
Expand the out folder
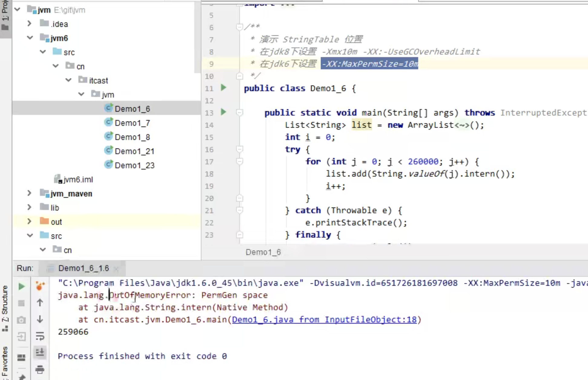click(x=29, y=222)
